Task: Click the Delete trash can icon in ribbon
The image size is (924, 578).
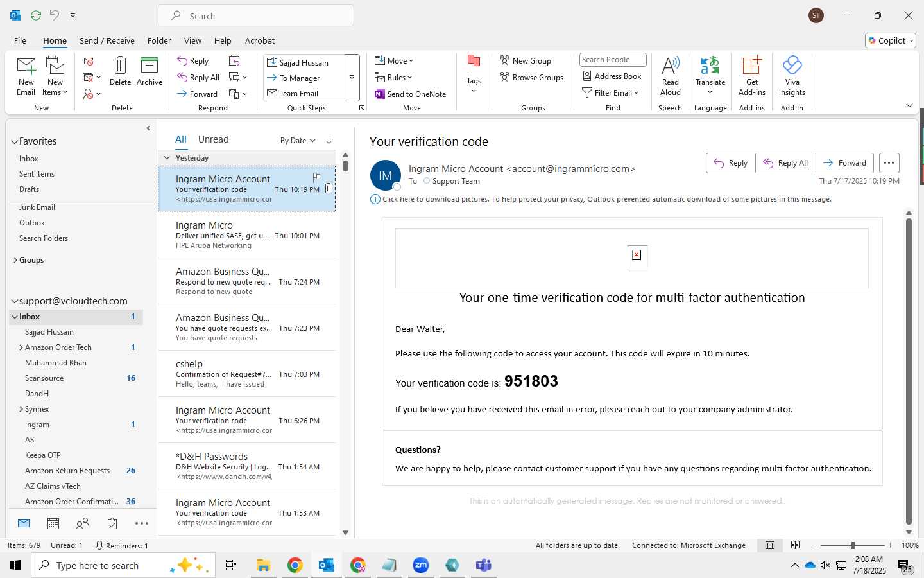Action: point(120,71)
